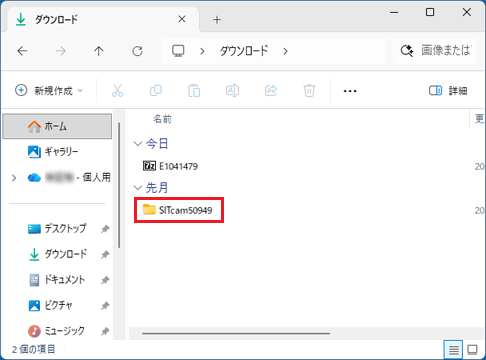This screenshot has width=486, height=360.
Task: Click the search magnifier icon
Action: pyautogui.click(x=407, y=51)
